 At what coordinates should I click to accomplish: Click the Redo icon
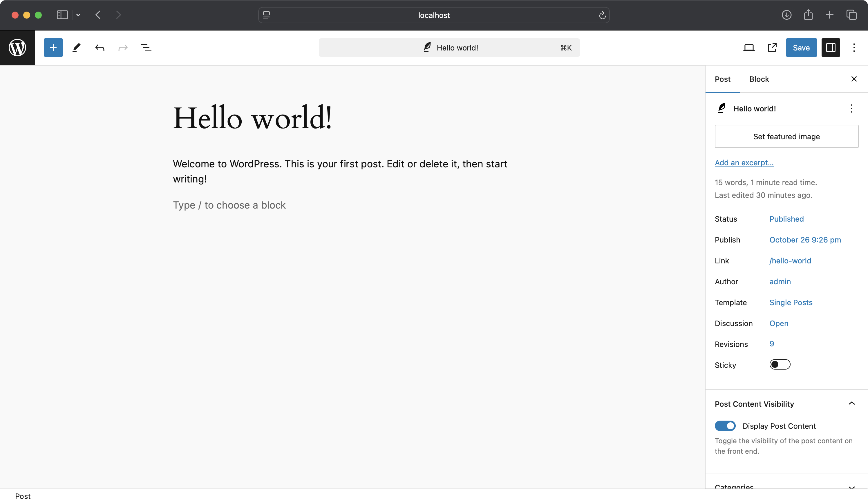coord(123,47)
